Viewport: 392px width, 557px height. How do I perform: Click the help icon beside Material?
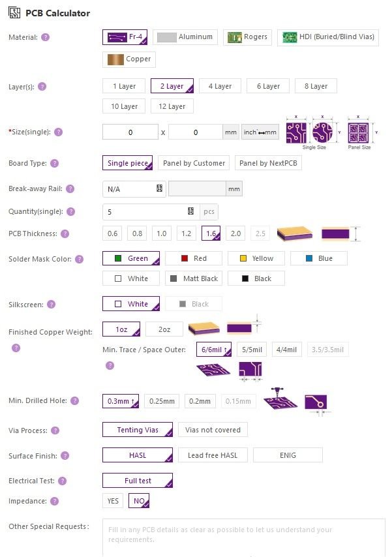click(45, 37)
